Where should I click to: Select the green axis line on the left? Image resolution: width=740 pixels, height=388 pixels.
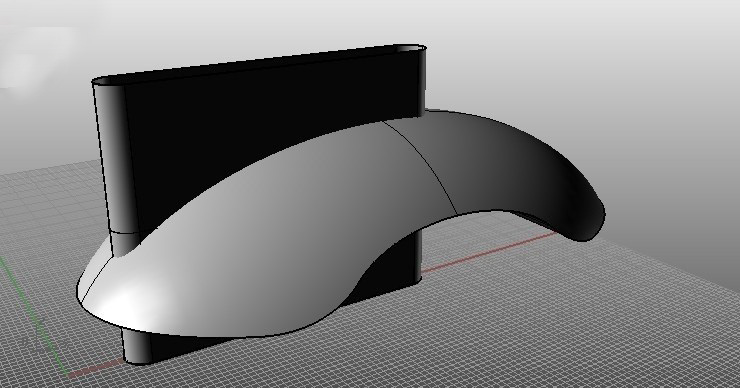[33, 316]
